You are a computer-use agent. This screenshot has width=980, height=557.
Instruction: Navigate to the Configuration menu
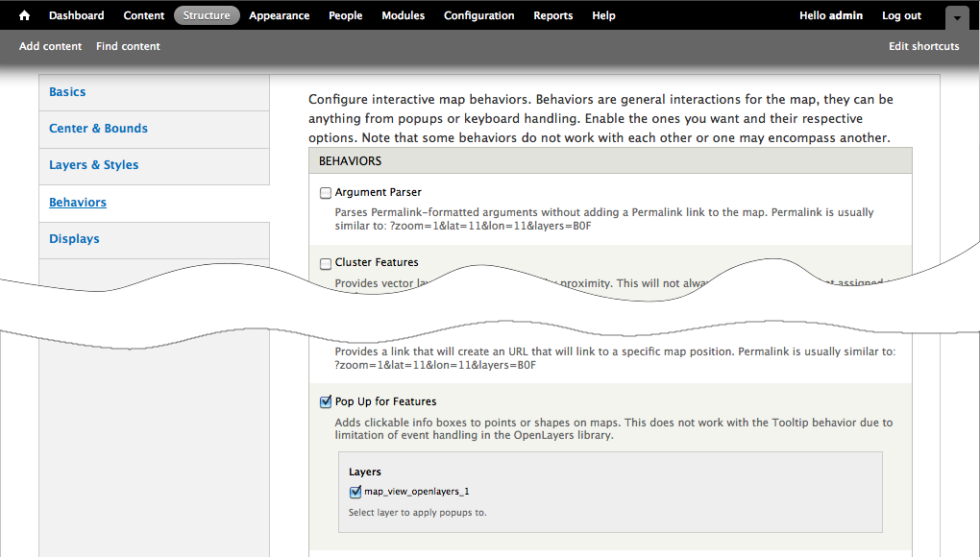[478, 15]
